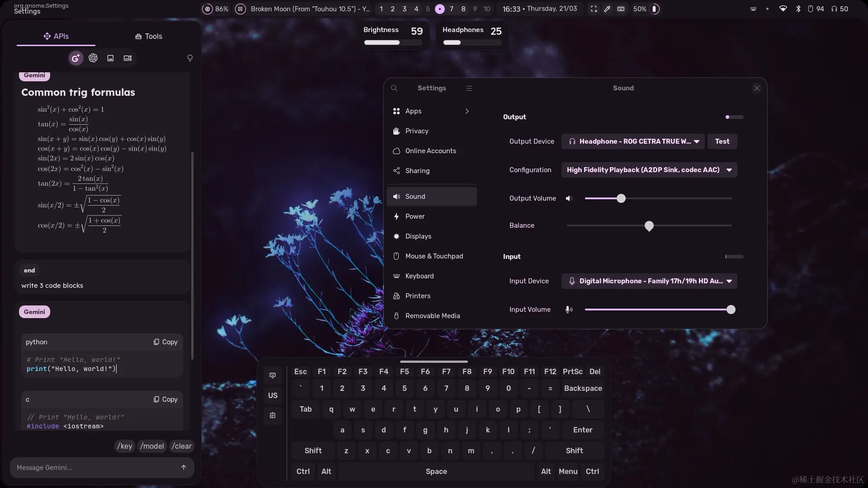
Task: Click the lightbulb icon in sidebar
Action: [x=190, y=58]
